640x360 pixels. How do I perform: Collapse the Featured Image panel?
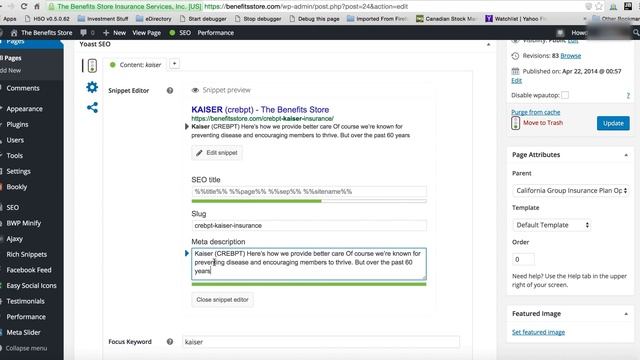[626, 314]
